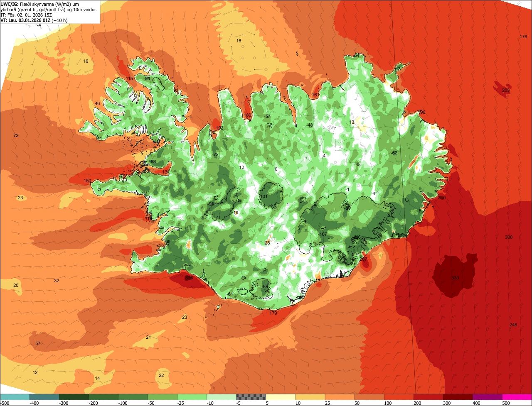Click the map value '13' in the northeast interior
This screenshot has height=406, width=532.
tap(352, 122)
